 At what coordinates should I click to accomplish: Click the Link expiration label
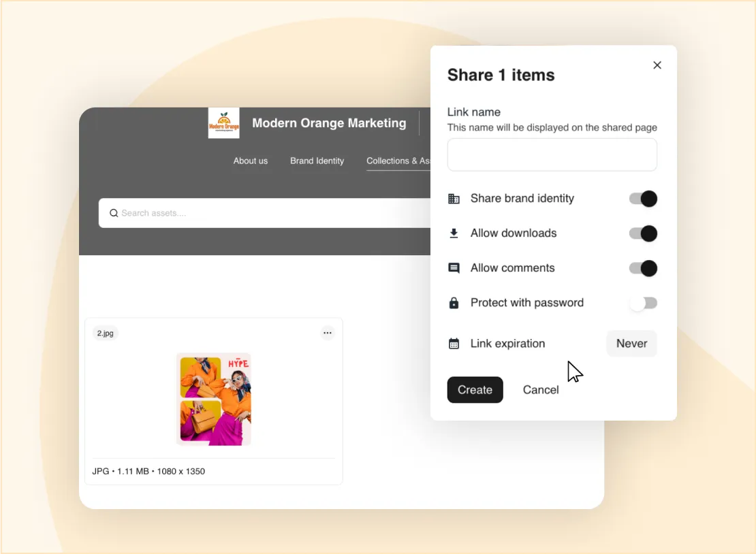tap(507, 344)
